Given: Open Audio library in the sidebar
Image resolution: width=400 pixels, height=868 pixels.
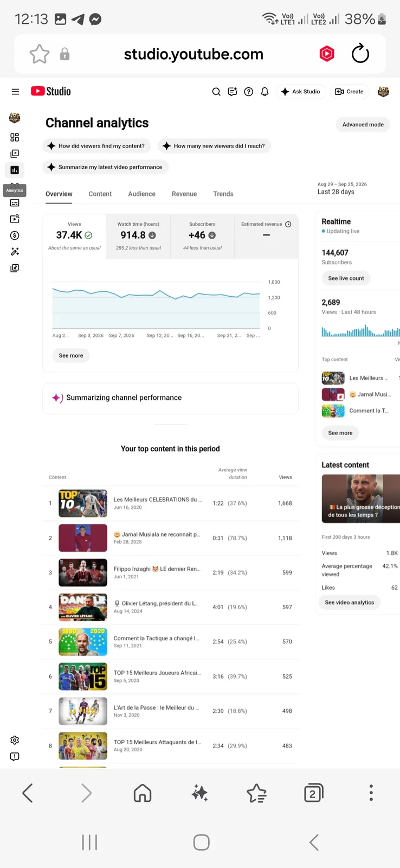Looking at the screenshot, I should (x=15, y=268).
